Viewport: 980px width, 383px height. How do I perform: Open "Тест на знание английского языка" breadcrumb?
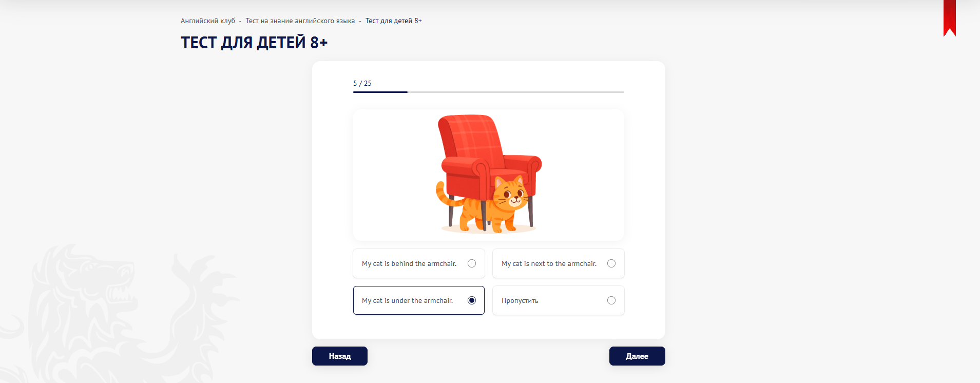pyautogui.click(x=300, y=21)
